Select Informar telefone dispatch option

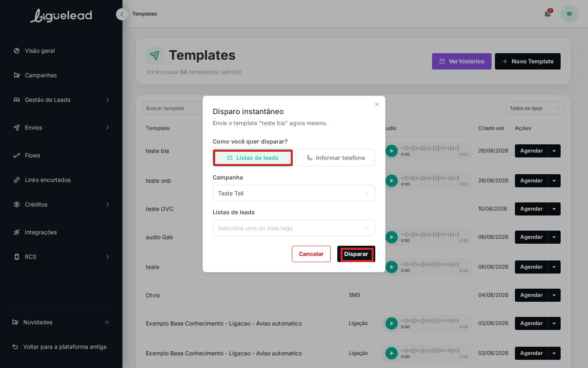click(x=335, y=158)
